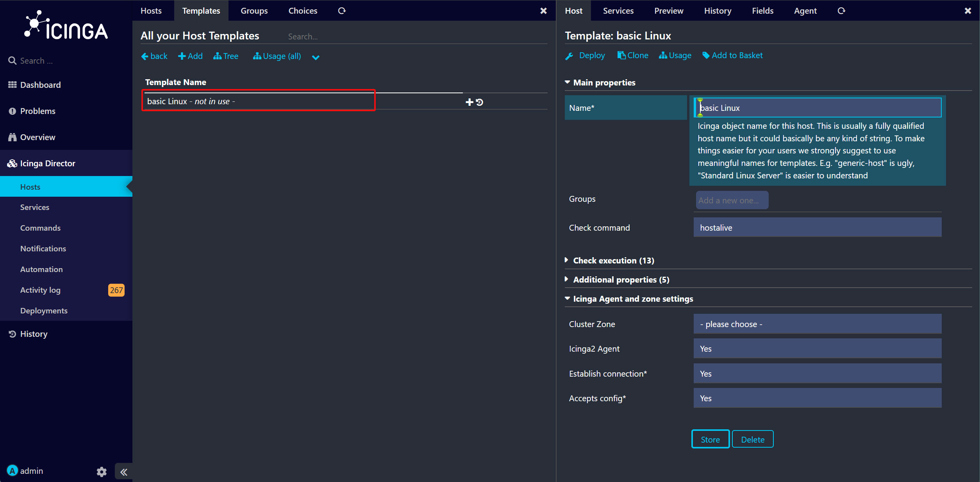Switch to the Preview tab
Image resolution: width=980 pixels, height=482 pixels.
(669, 11)
